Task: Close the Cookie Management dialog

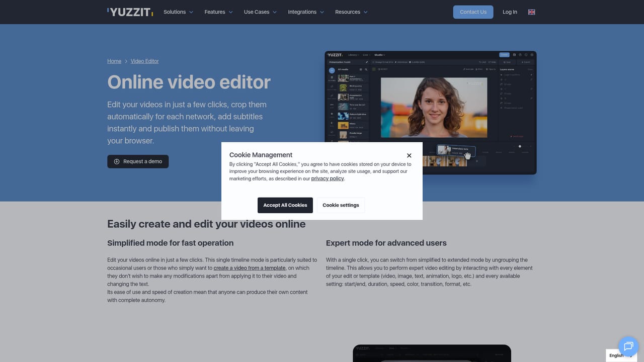Action: pyautogui.click(x=409, y=155)
